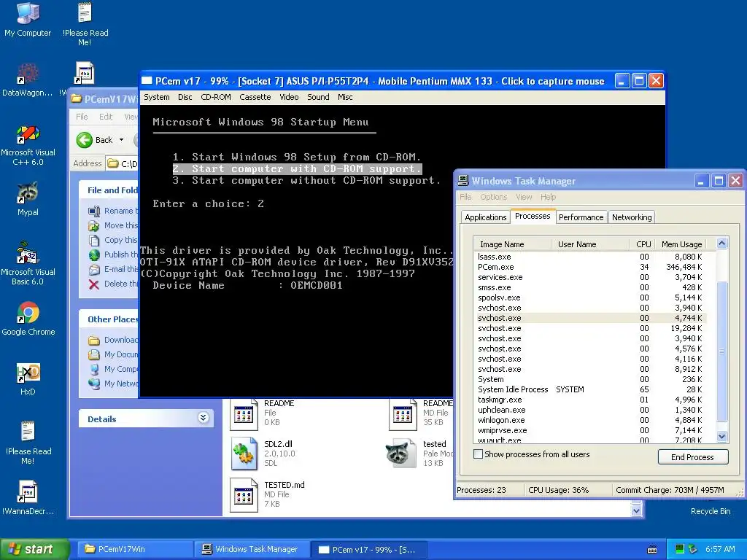This screenshot has width=747, height=560.
Task: Click the PCem window title bar icon
Action: (x=147, y=81)
